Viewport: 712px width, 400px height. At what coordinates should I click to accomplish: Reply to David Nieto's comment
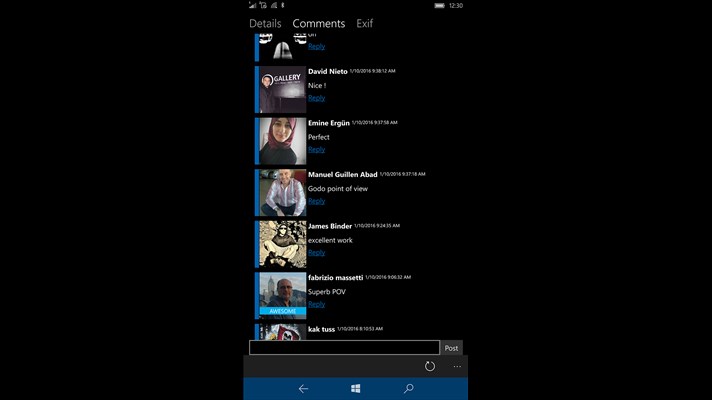[316, 98]
